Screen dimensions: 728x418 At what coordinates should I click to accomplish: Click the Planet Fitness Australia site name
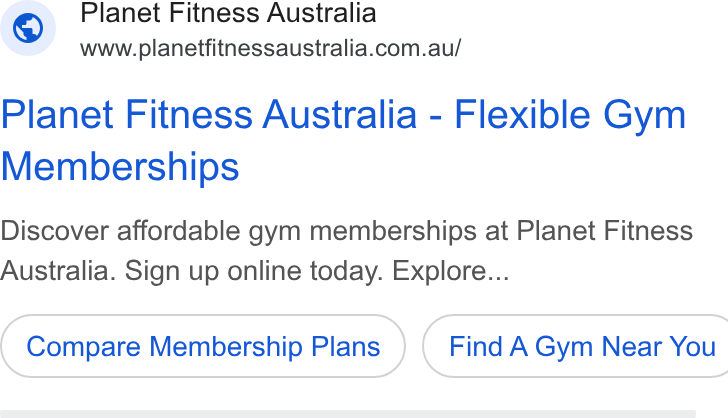(228, 13)
